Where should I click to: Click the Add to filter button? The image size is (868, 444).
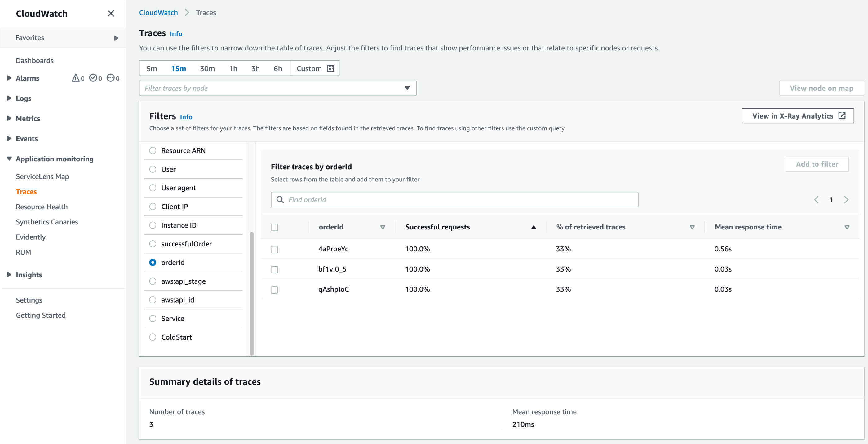click(x=817, y=164)
